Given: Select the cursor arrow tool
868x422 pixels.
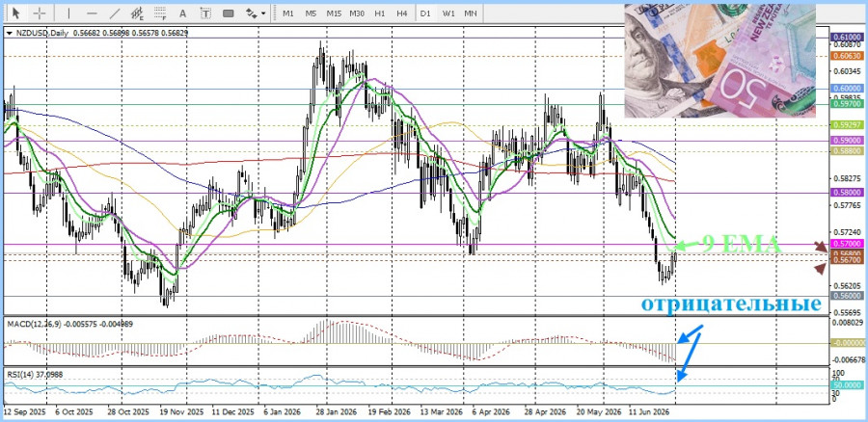Looking at the screenshot, I should click(16, 13).
